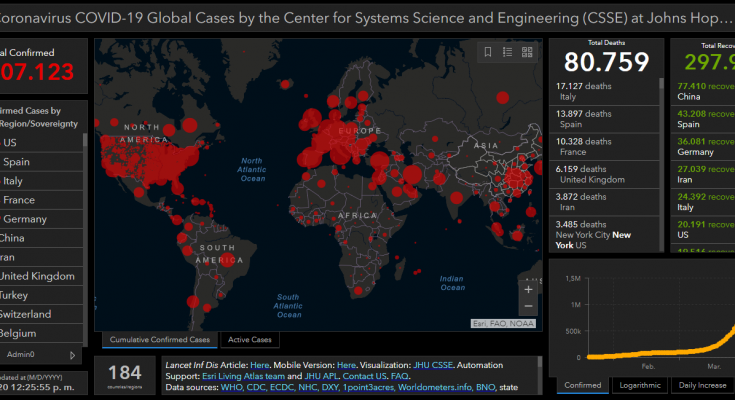Screen dimensions: 735x400
Task: Select Turkey in the country list
Action: pyautogui.click(x=41, y=295)
